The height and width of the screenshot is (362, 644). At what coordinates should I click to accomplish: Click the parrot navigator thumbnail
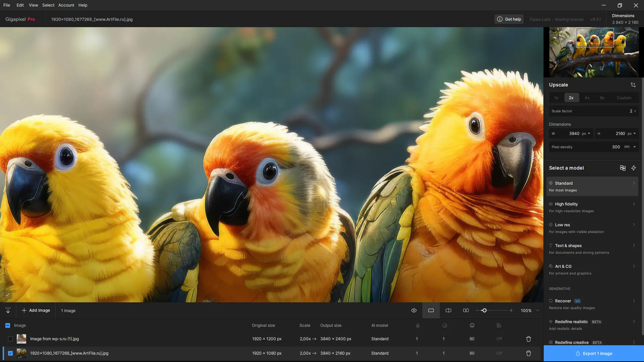click(x=594, y=52)
